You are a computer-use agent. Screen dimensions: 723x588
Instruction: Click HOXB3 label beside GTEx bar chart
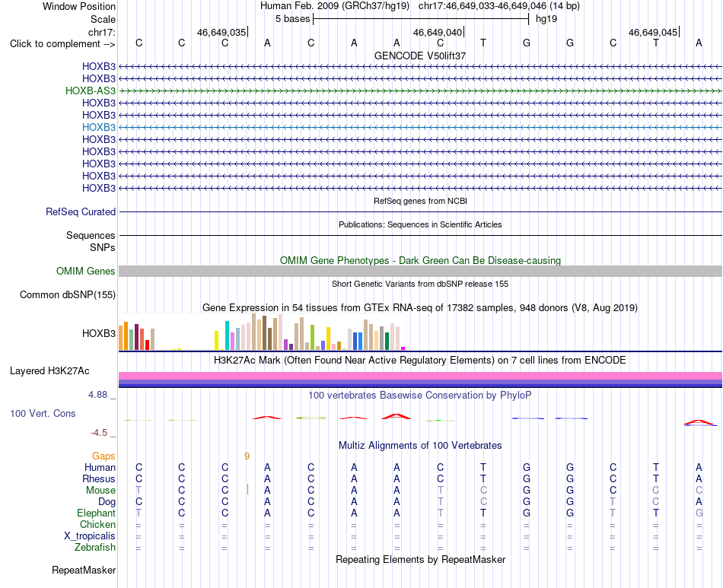click(99, 333)
